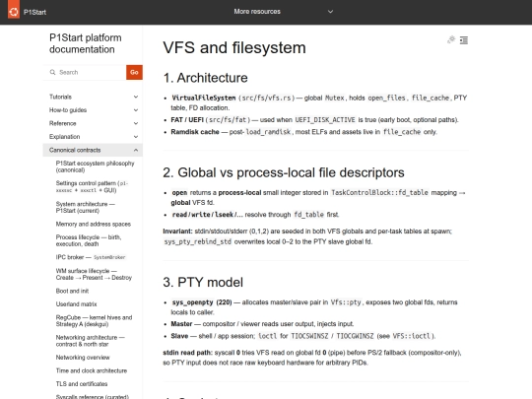This screenshot has width=532, height=399.
Task: Open the How-to guides navigation item
Action: (68, 110)
